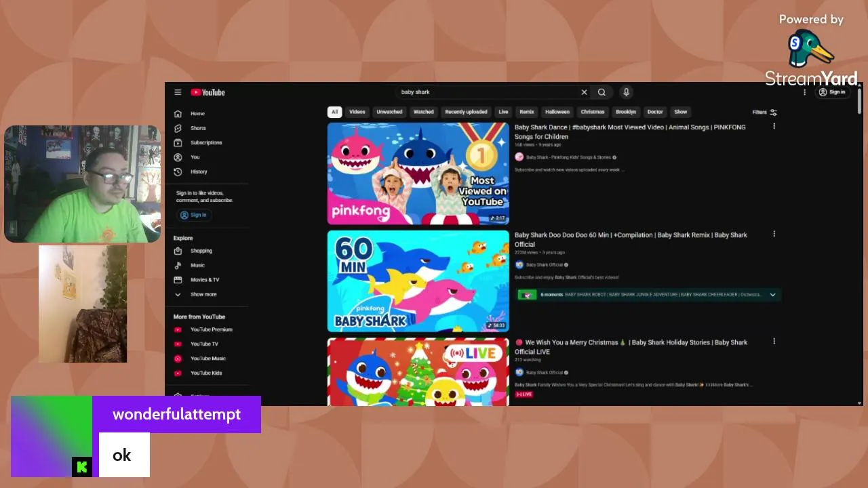
Task: Expand the 6 moments chapter dropdown
Action: pos(772,295)
